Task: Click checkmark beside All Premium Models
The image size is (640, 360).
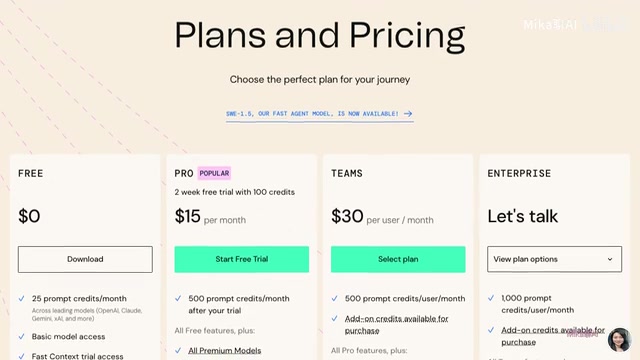Action: [178, 351]
